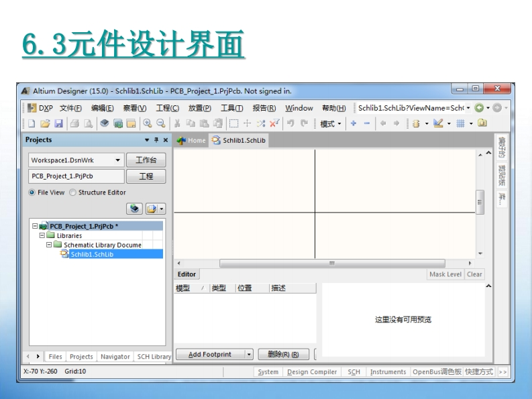The width and height of the screenshot is (532, 399).
Task: Click the Print icon in toolbar
Action: point(74,124)
